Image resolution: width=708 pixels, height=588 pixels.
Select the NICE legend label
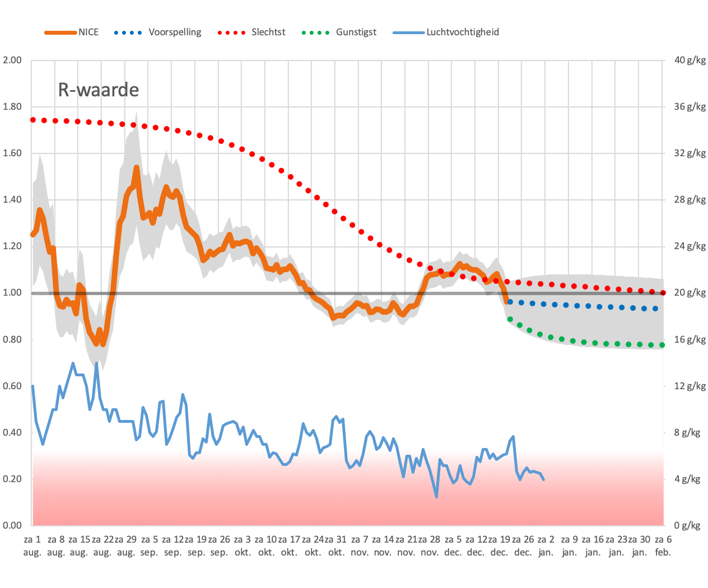88,32
